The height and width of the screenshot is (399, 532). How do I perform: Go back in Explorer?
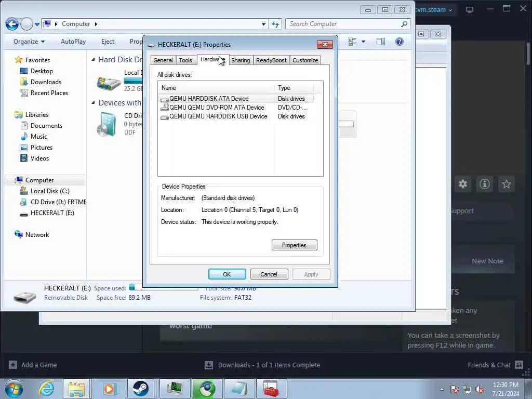[12, 24]
